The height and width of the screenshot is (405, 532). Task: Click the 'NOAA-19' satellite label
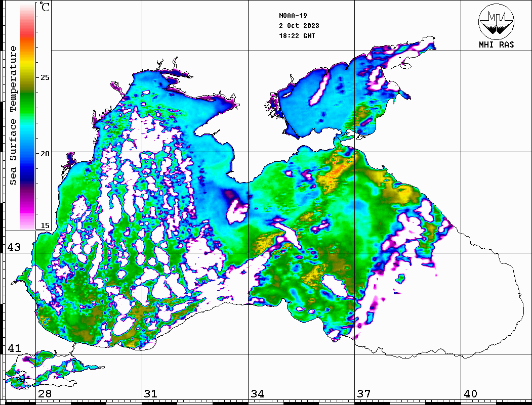[x=293, y=16]
